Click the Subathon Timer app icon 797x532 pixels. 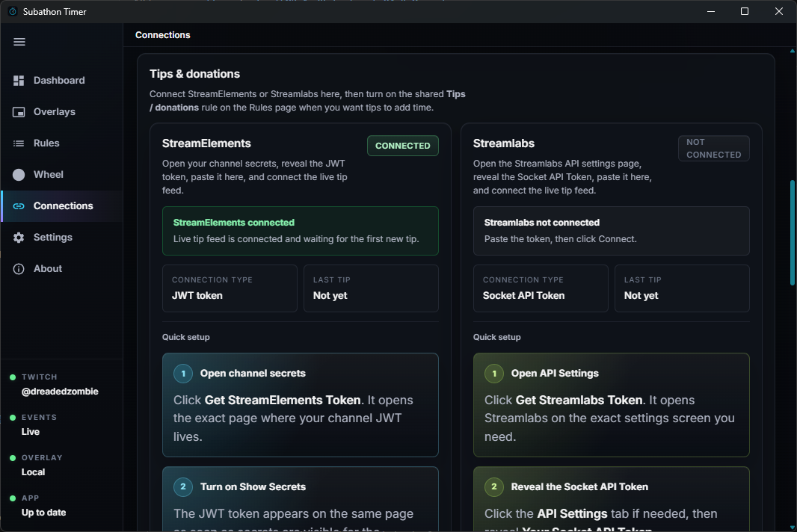13,11
